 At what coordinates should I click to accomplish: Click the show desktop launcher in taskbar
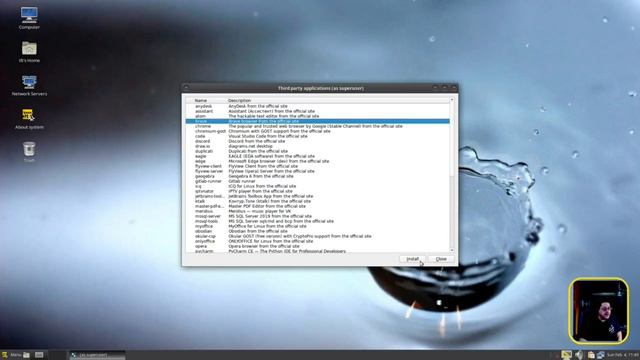click(39, 355)
